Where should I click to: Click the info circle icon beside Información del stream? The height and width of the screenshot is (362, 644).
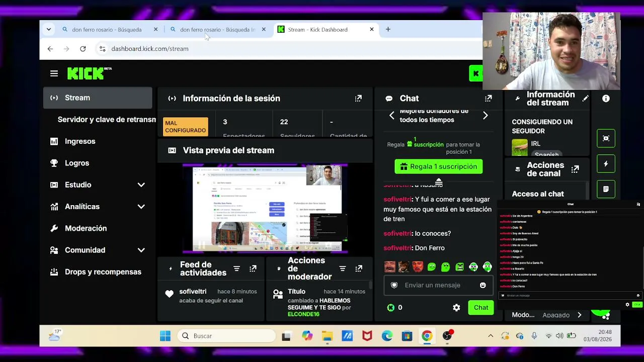(x=606, y=99)
